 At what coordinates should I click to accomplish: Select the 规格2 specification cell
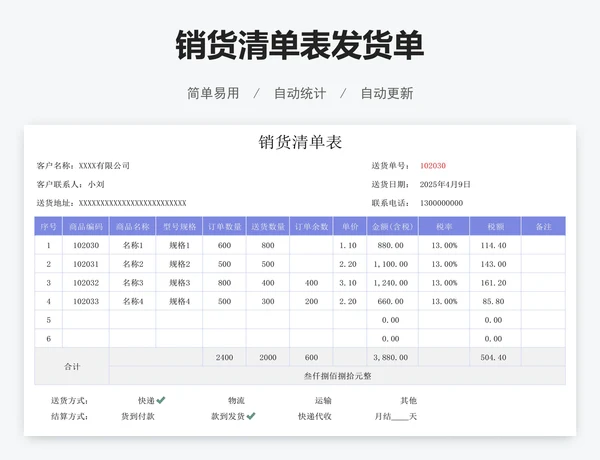tap(179, 264)
